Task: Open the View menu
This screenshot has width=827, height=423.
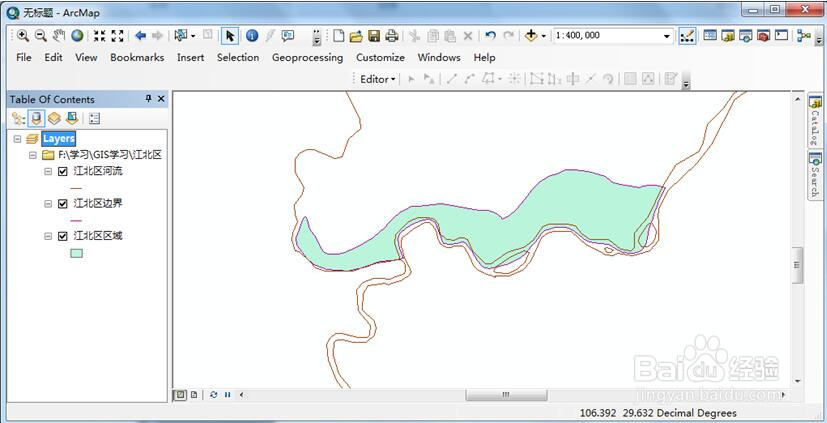Action: point(86,57)
